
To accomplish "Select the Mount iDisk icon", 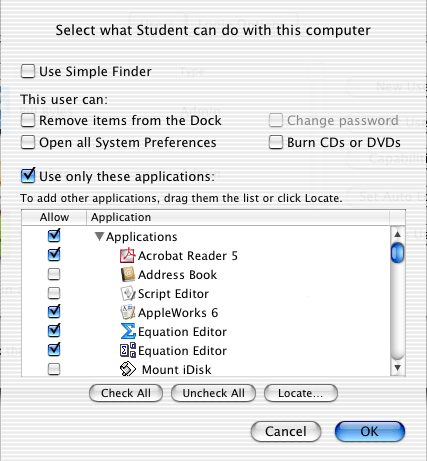I will (128, 369).
